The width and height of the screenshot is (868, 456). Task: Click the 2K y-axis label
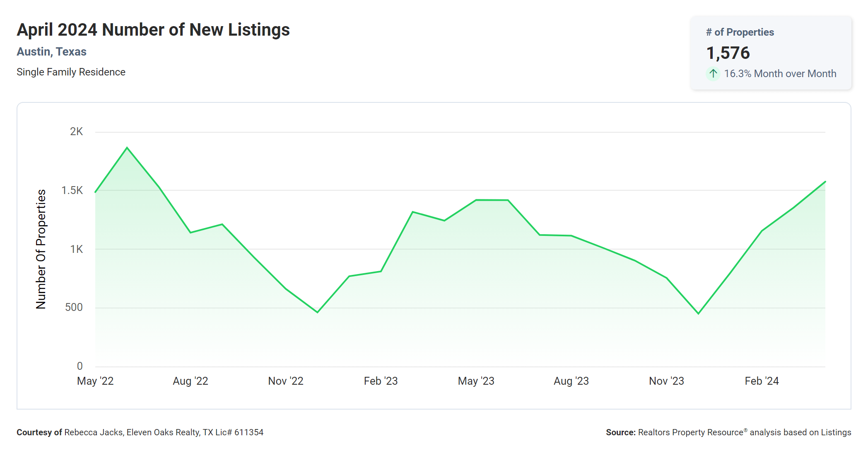click(x=76, y=132)
